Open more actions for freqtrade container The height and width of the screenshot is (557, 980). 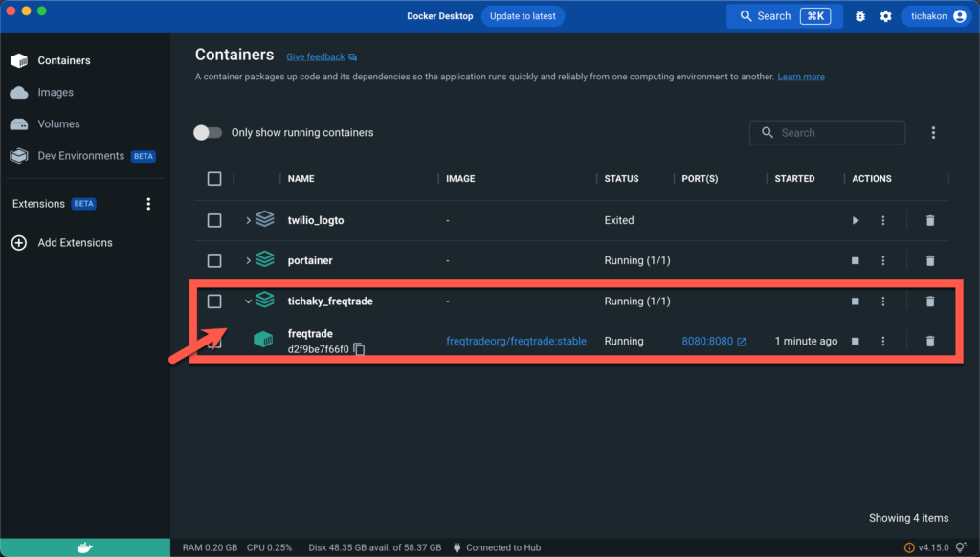click(883, 342)
